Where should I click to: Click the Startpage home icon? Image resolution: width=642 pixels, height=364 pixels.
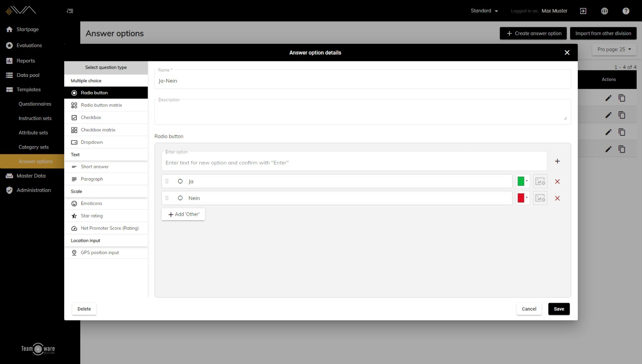pyautogui.click(x=9, y=29)
